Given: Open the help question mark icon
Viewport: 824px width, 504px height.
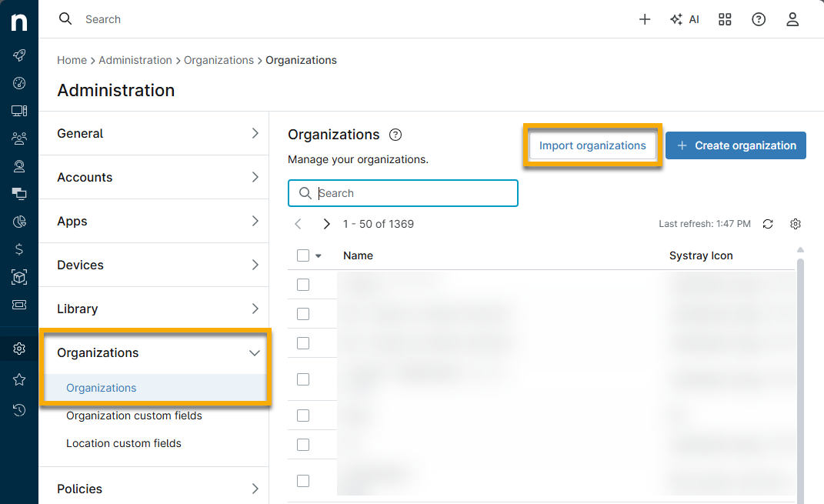Looking at the screenshot, I should pyautogui.click(x=759, y=18).
